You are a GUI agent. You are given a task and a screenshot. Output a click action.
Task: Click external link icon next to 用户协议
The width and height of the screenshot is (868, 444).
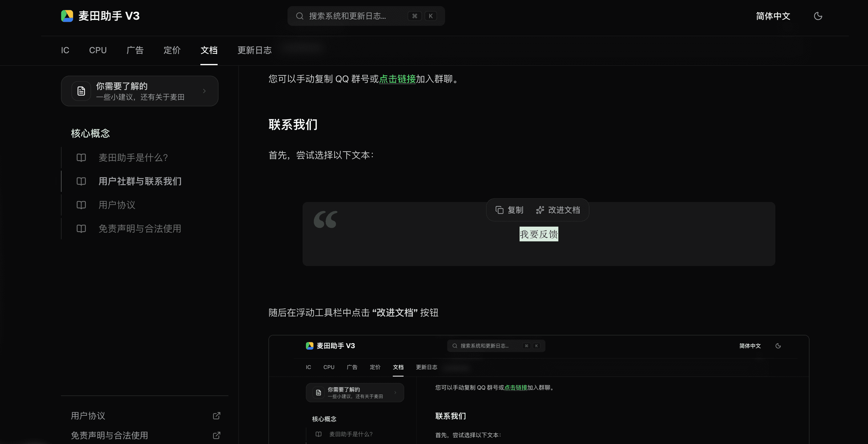tap(216, 416)
